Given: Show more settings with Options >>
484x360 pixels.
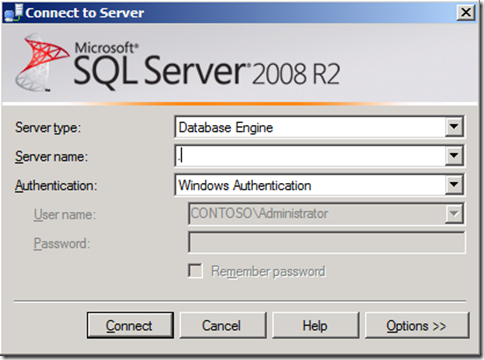Looking at the screenshot, I should 417,325.
